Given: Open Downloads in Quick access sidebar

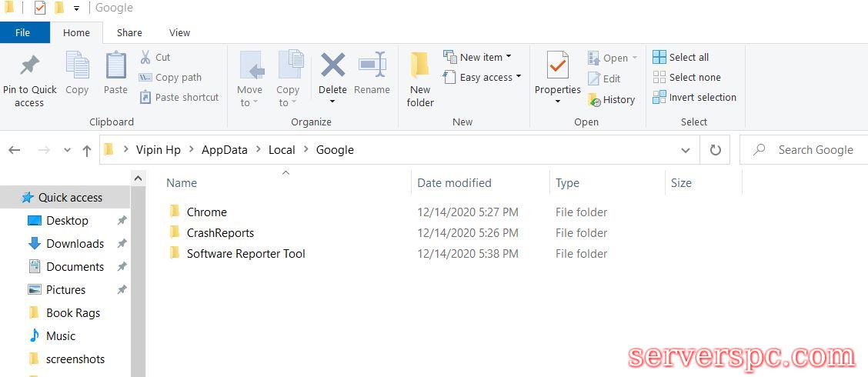Looking at the screenshot, I should click(x=75, y=244).
